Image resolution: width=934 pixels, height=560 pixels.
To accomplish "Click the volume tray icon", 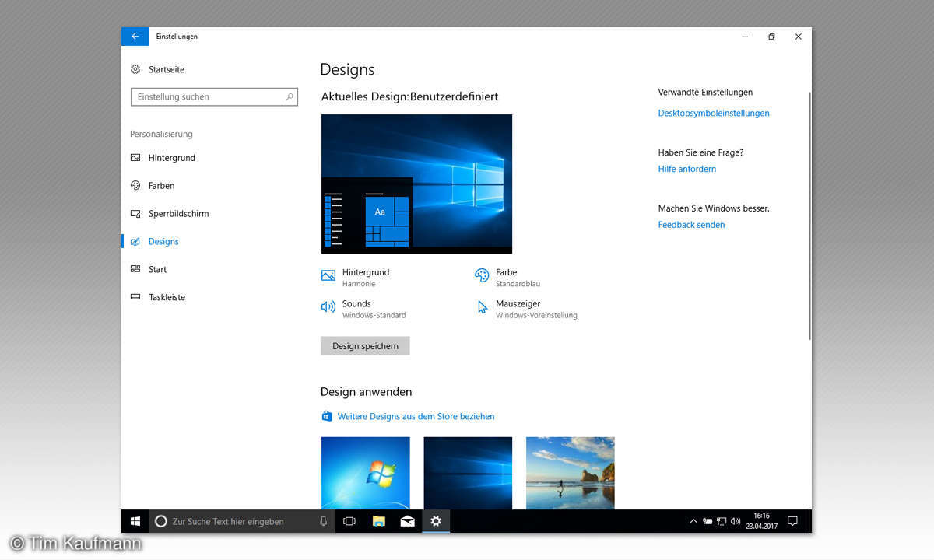I will [x=736, y=521].
